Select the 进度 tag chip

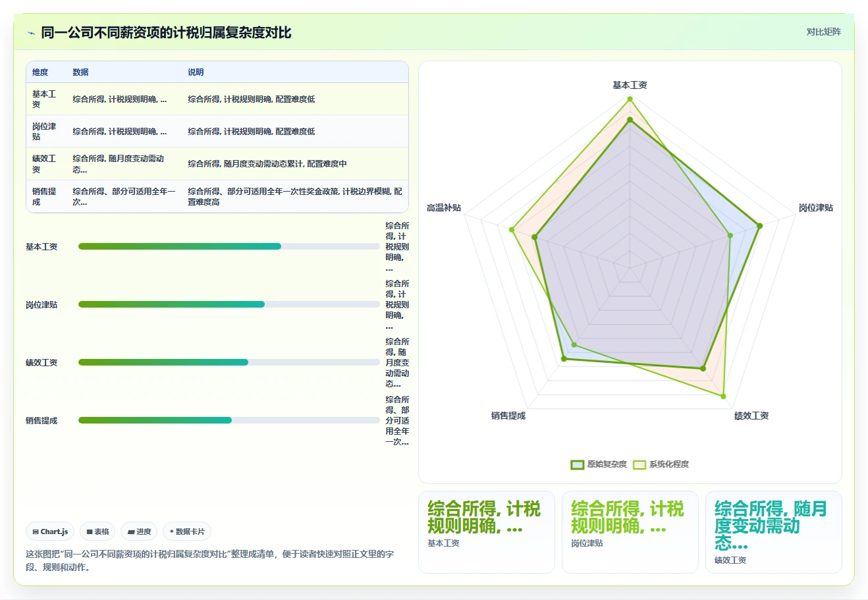pos(140,532)
